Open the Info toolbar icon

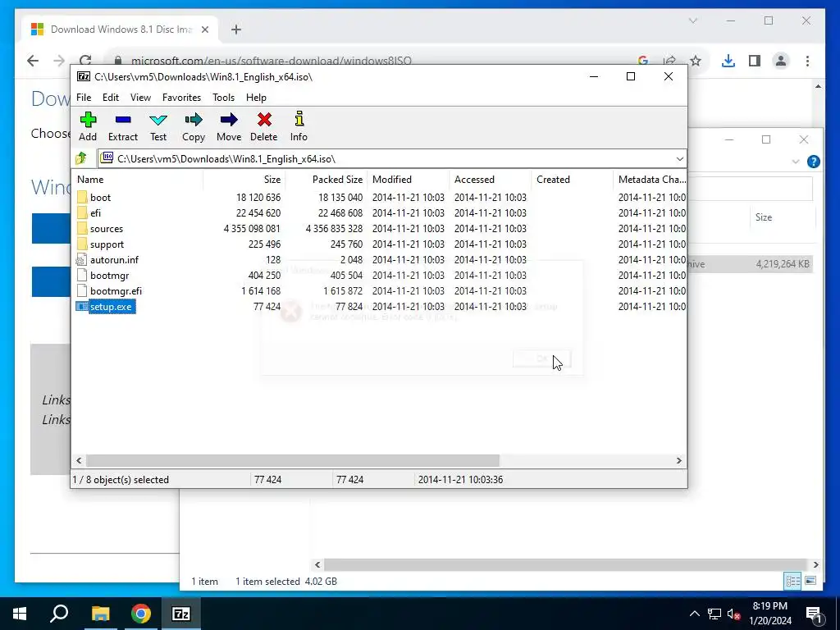pos(299,119)
